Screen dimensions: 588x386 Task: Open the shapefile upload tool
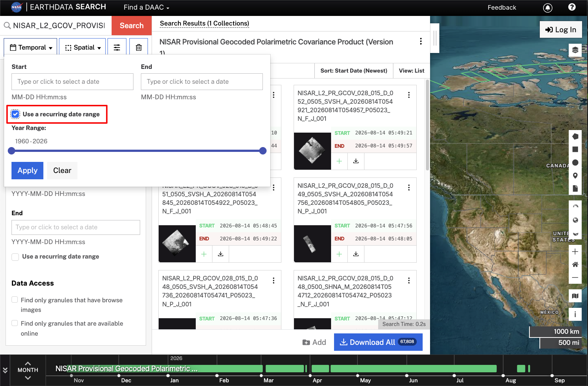click(x=575, y=189)
